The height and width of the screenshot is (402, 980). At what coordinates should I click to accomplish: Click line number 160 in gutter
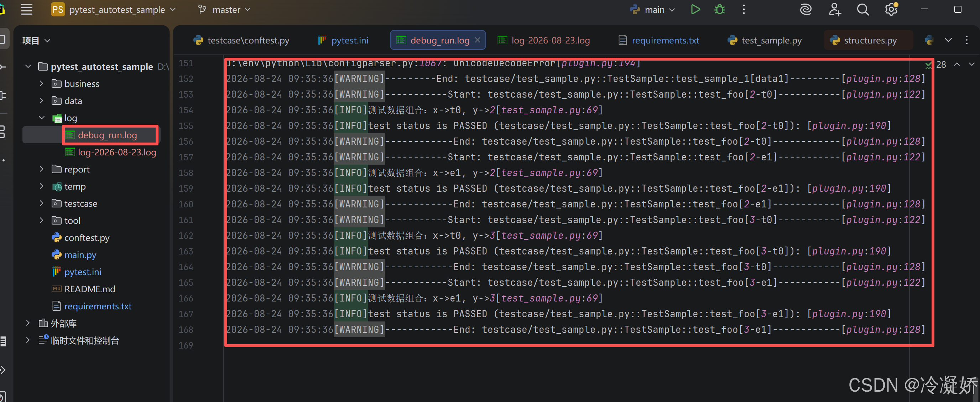click(x=186, y=204)
